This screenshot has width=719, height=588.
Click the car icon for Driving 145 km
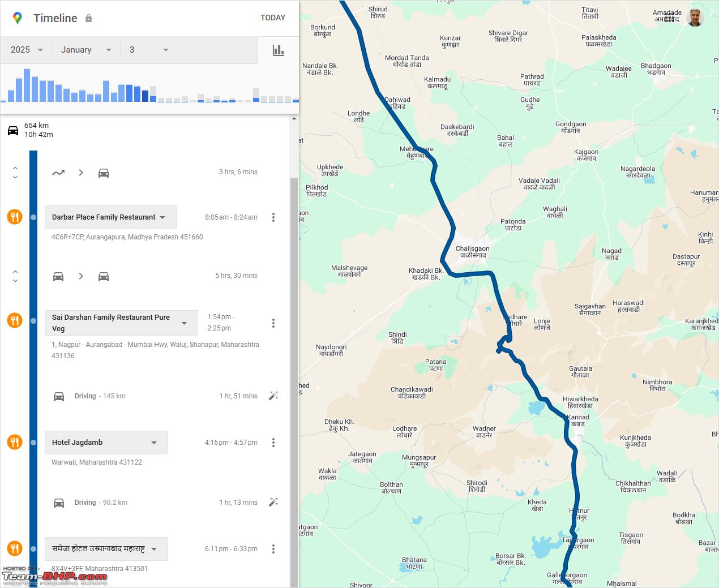(59, 396)
